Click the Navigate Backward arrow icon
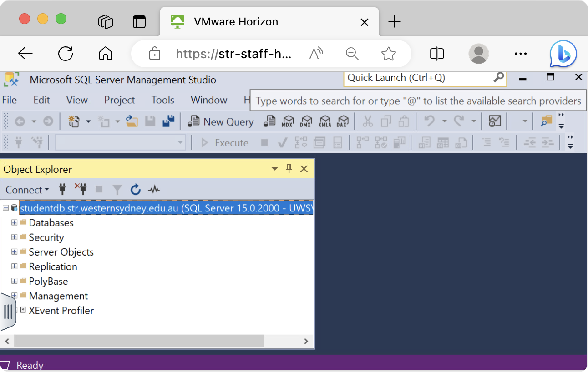 (x=20, y=121)
